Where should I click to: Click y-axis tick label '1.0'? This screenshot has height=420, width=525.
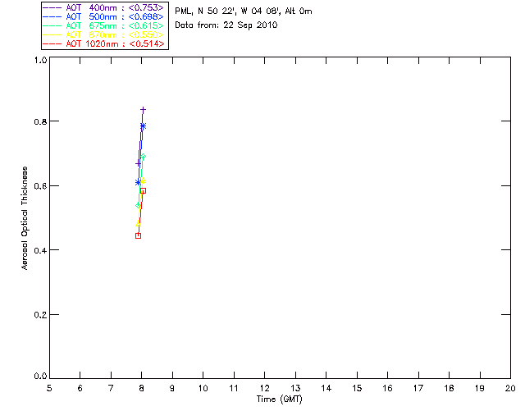40,60
